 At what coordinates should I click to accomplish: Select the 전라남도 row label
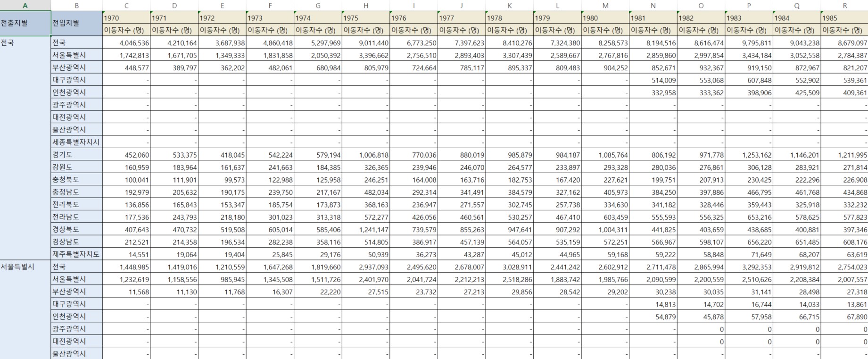[77, 217]
